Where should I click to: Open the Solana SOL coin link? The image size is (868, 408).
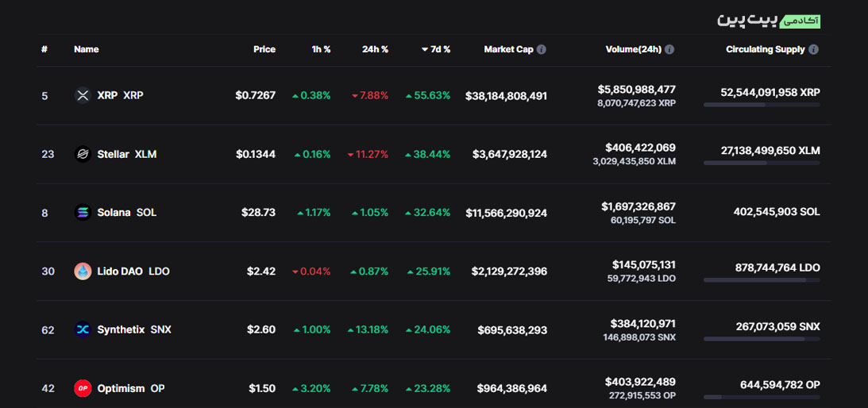coord(127,213)
